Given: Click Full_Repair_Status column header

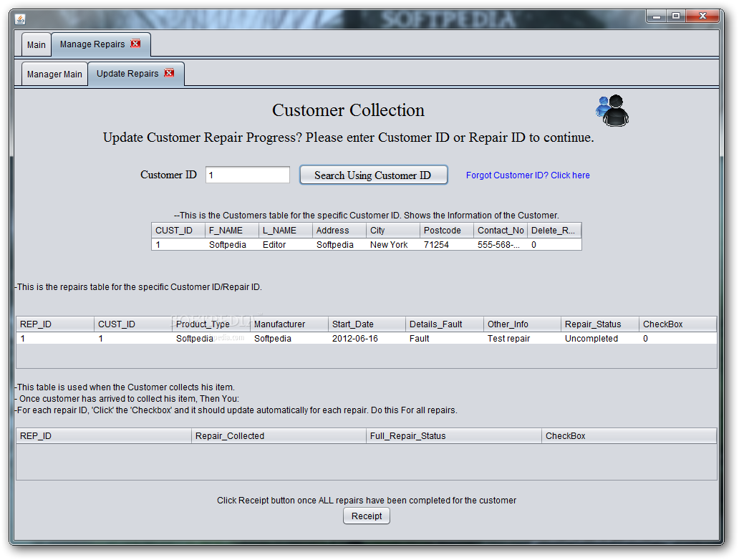Looking at the screenshot, I should pos(454,435).
